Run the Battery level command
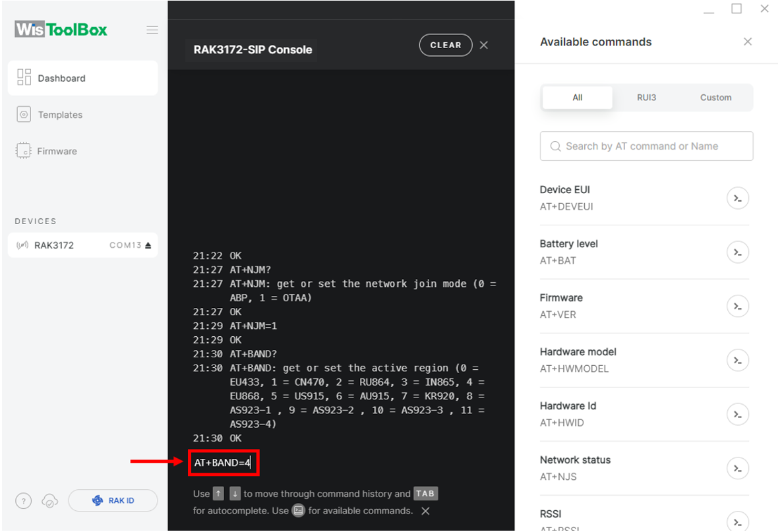This screenshot has width=782, height=532. click(x=738, y=252)
